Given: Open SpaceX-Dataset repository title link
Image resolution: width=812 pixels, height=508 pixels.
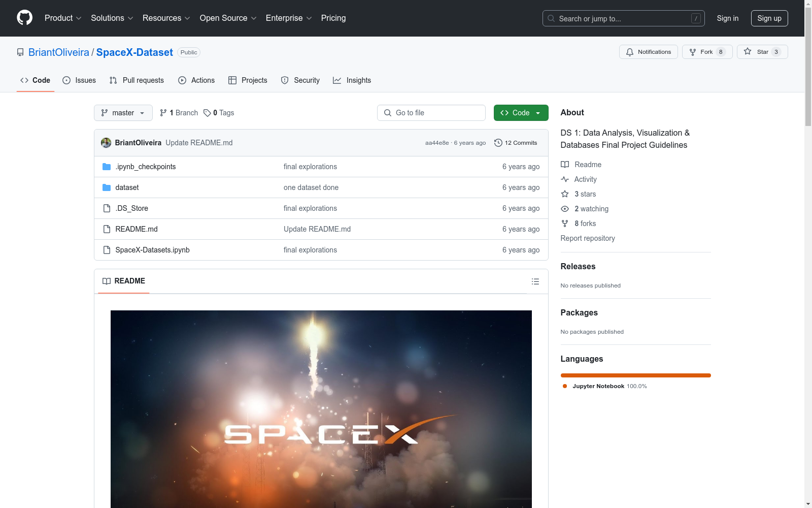Looking at the screenshot, I should [134, 52].
